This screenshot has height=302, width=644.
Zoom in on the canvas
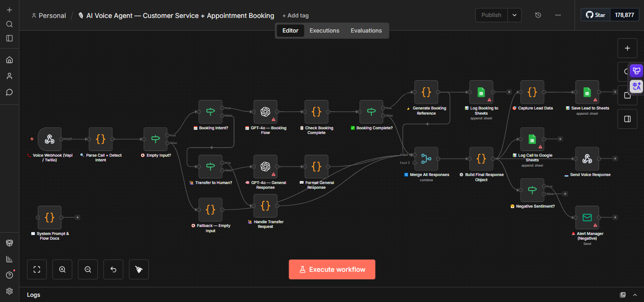62,269
